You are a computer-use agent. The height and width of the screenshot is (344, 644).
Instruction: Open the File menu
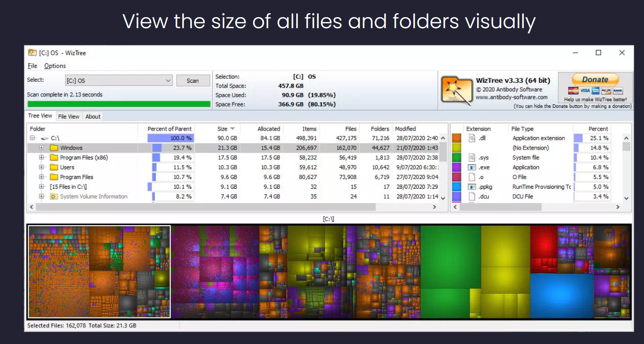click(x=33, y=66)
